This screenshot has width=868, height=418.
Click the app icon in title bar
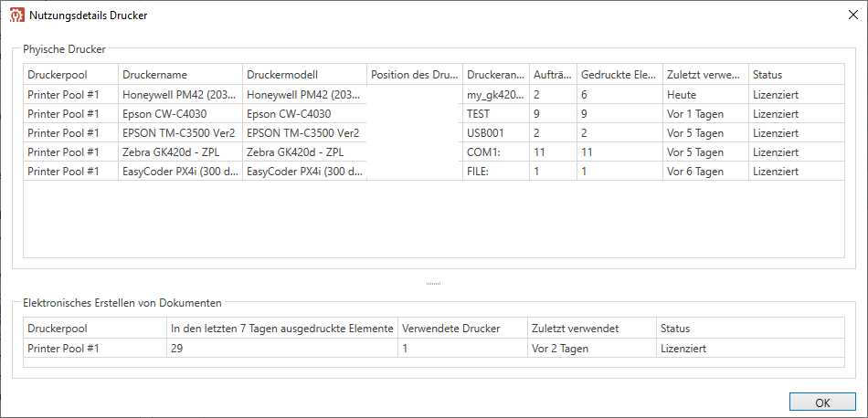pos(16,15)
